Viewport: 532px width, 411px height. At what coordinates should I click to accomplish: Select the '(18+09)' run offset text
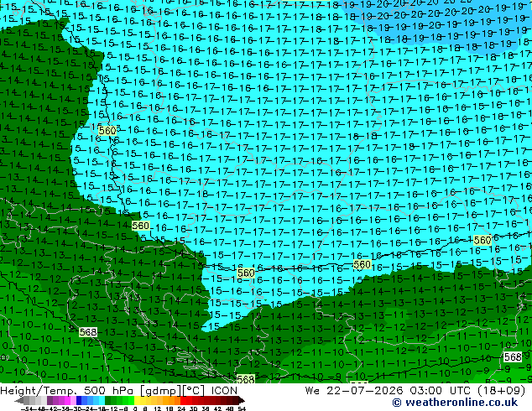pos(502,391)
